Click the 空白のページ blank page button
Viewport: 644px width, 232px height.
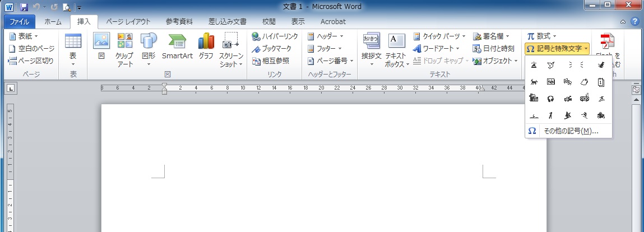tap(33, 48)
